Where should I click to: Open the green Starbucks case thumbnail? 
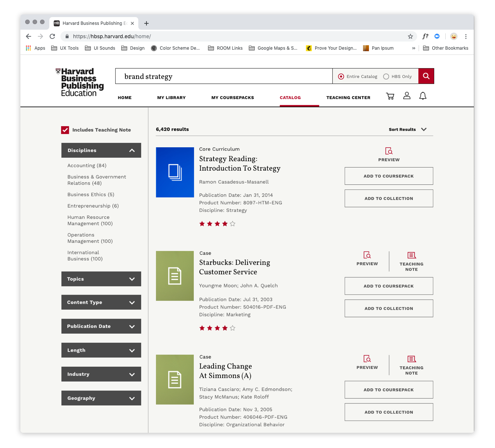[175, 276]
